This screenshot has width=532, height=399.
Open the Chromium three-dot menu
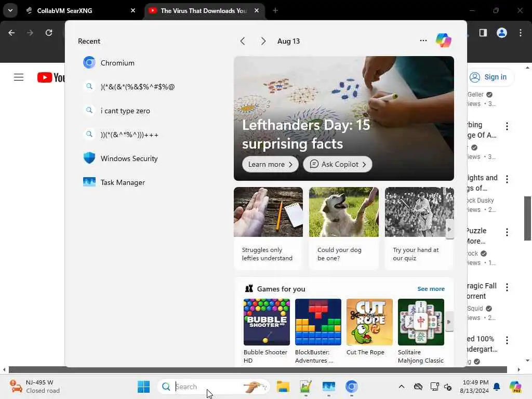521,33
